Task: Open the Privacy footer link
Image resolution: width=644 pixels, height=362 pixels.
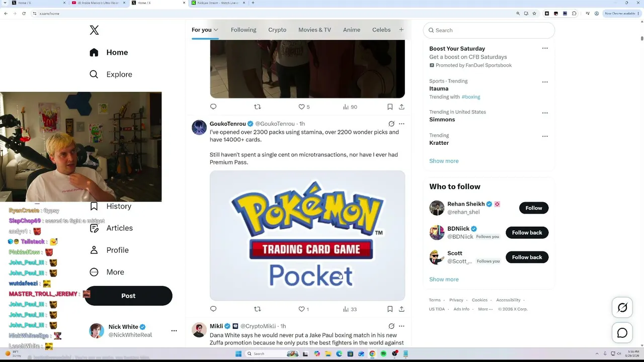Action: 456,300
